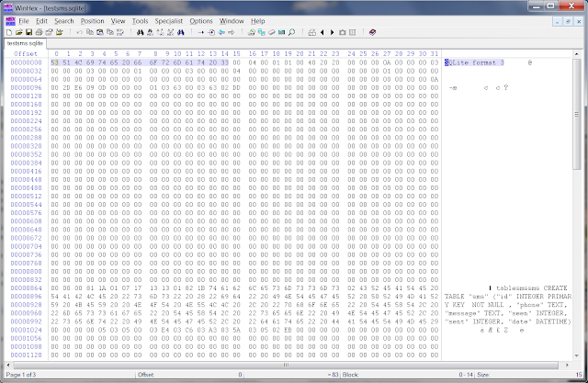Click the Offset column header

coord(26,54)
